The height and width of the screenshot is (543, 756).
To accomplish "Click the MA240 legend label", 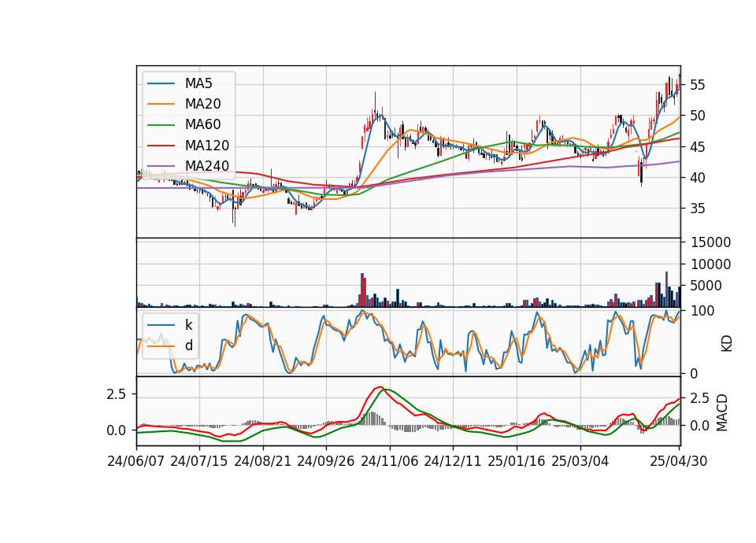I will (207, 166).
